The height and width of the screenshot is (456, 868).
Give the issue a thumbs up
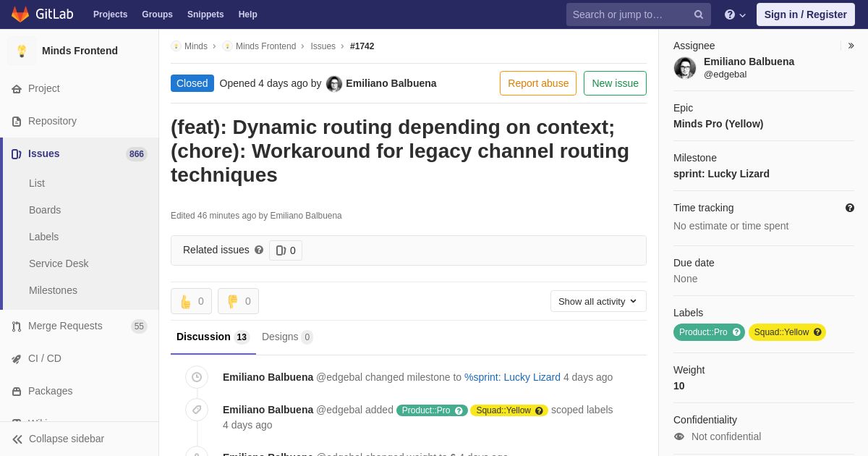click(191, 301)
